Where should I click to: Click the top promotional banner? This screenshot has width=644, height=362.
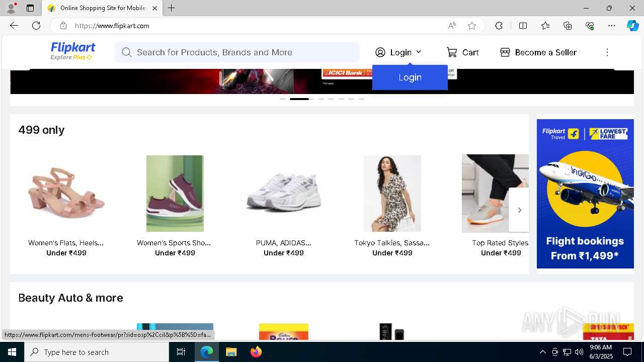pos(322,81)
